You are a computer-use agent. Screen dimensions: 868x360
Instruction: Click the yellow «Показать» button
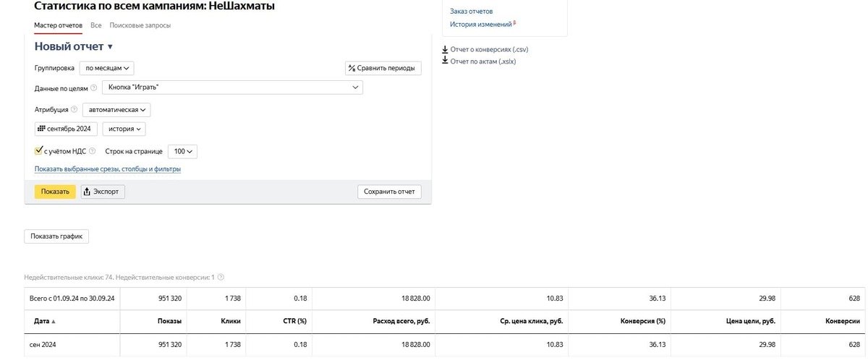point(55,192)
